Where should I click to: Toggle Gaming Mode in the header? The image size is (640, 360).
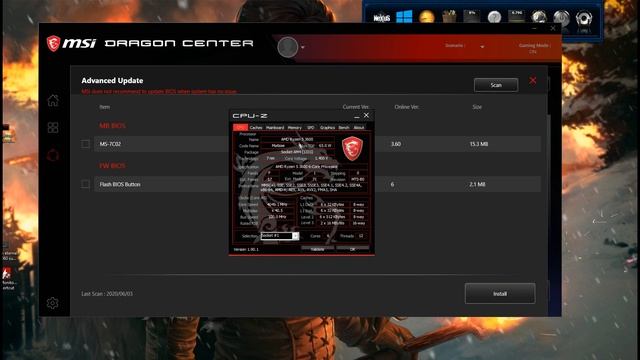534,48
